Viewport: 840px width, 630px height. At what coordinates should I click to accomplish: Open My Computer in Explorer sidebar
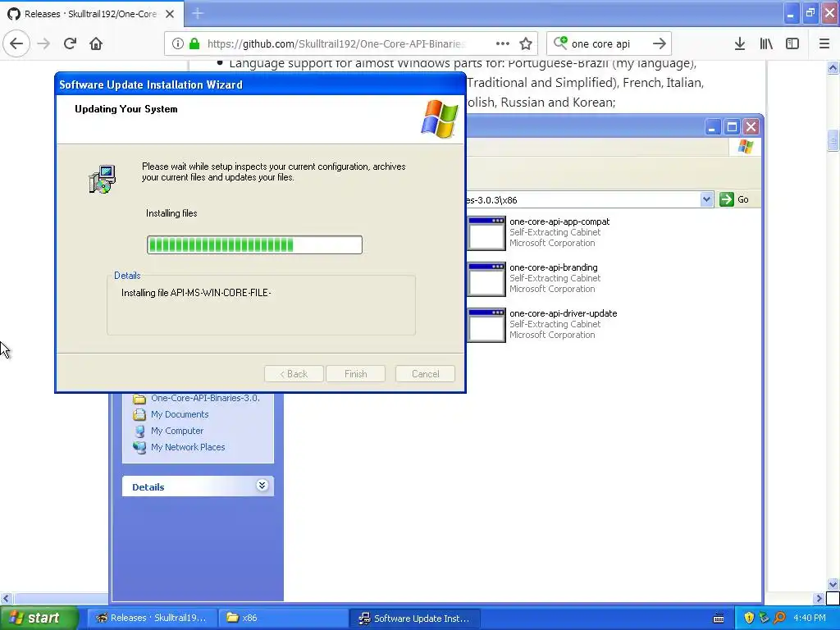[177, 431]
